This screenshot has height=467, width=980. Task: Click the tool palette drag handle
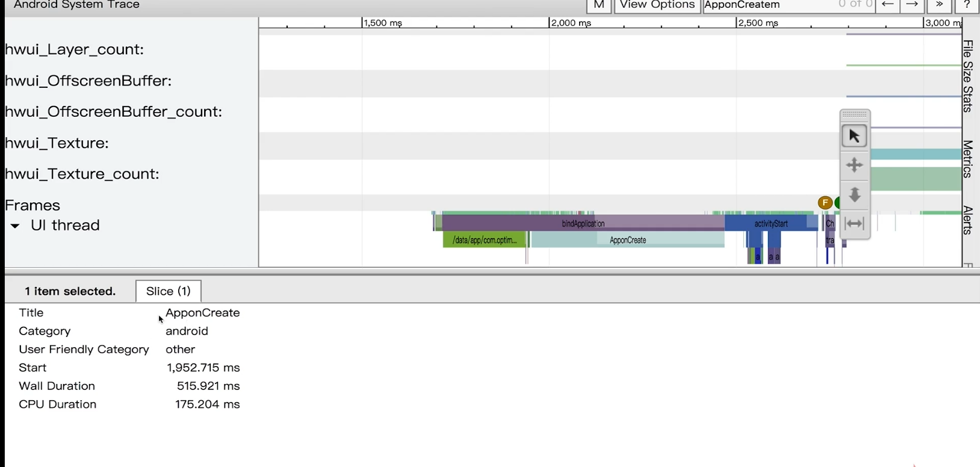click(854, 114)
